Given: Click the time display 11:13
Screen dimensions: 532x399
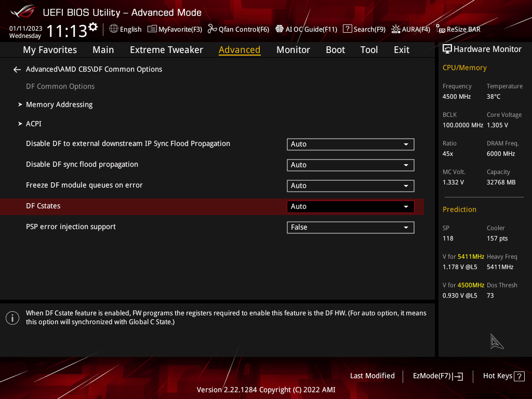Looking at the screenshot, I should tap(67, 31).
